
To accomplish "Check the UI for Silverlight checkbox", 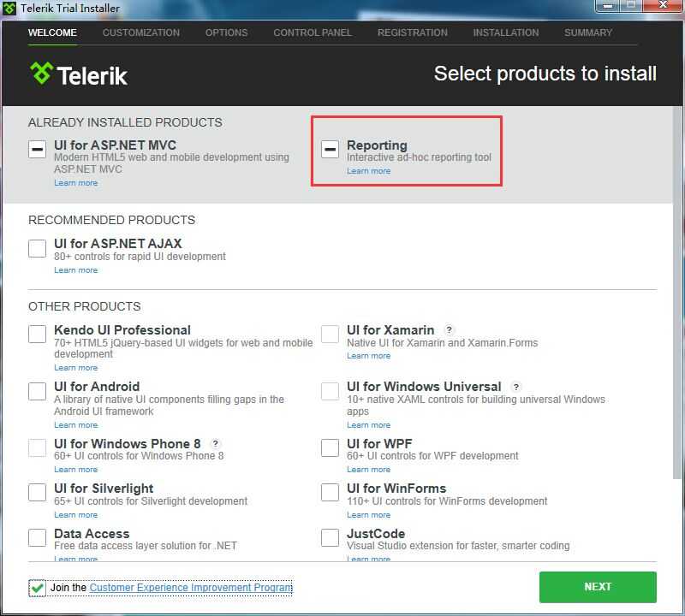I will pos(37,493).
